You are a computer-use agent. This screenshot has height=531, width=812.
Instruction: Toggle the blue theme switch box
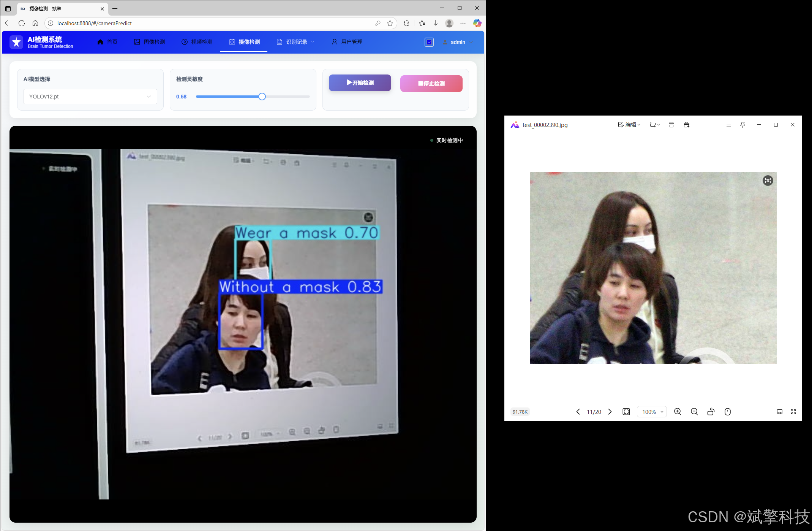coord(429,42)
